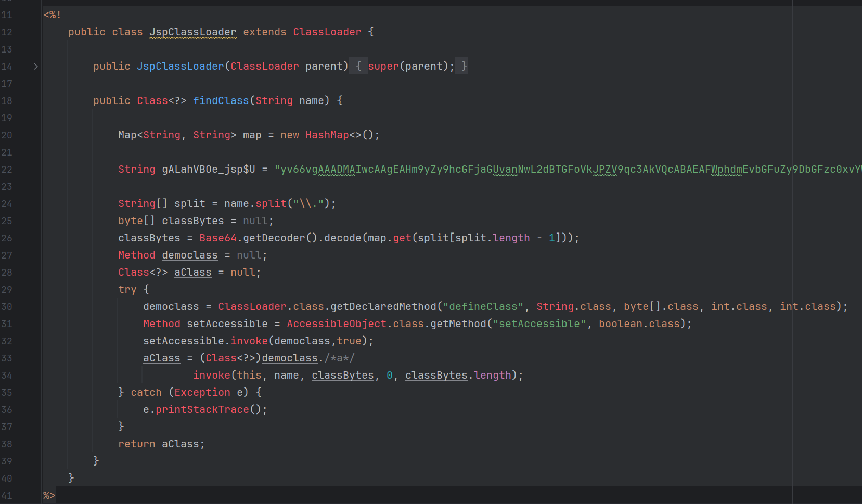
Task: Place cursor on the findClass method name
Action: coord(221,101)
